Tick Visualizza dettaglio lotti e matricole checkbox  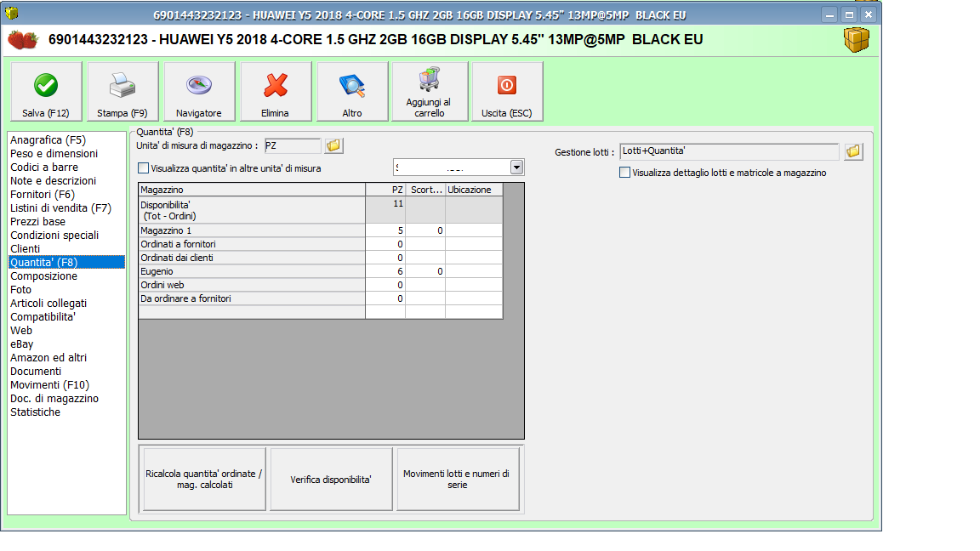click(624, 173)
